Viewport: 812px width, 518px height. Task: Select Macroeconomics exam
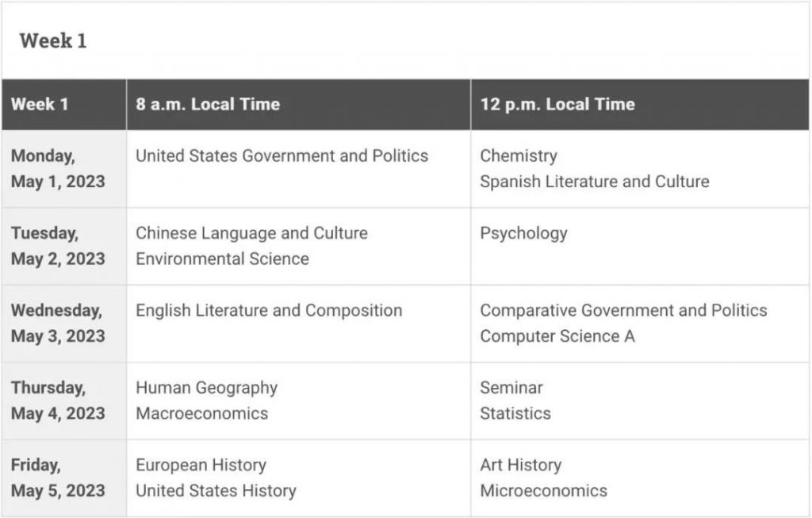[202, 413]
